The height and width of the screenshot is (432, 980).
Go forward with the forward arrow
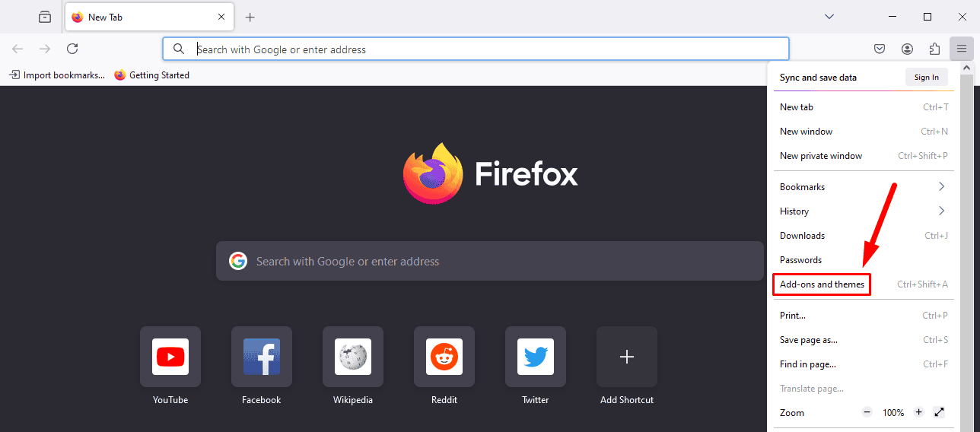pyautogui.click(x=45, y=49)
